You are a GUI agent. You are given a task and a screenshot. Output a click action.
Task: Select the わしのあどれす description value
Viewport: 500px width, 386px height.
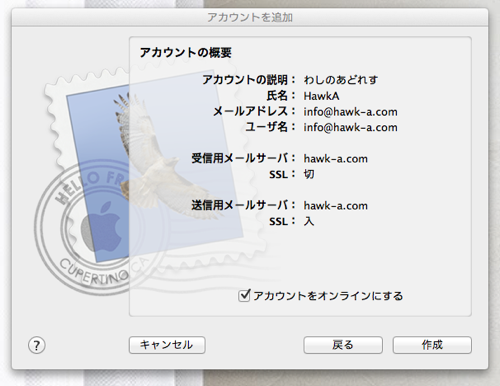341,80
